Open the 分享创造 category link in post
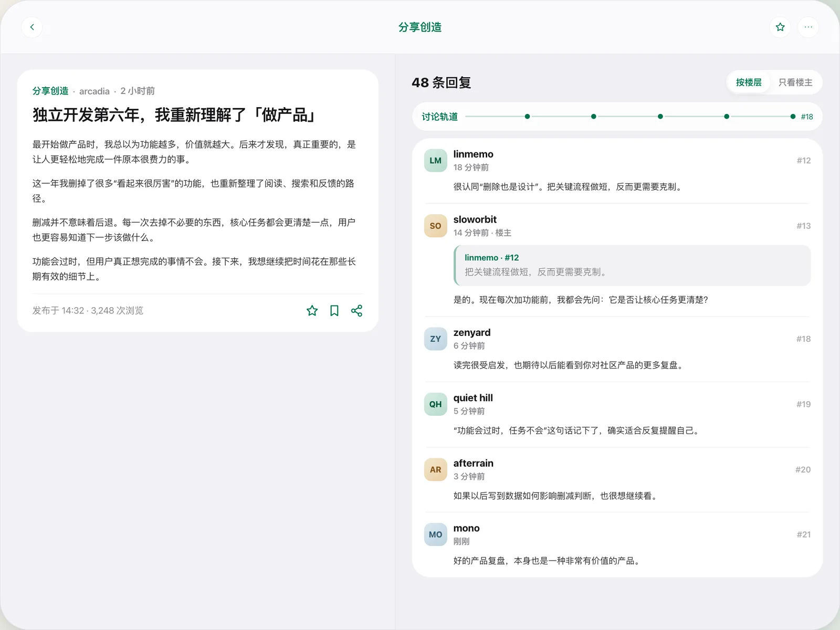 (50, 91)
